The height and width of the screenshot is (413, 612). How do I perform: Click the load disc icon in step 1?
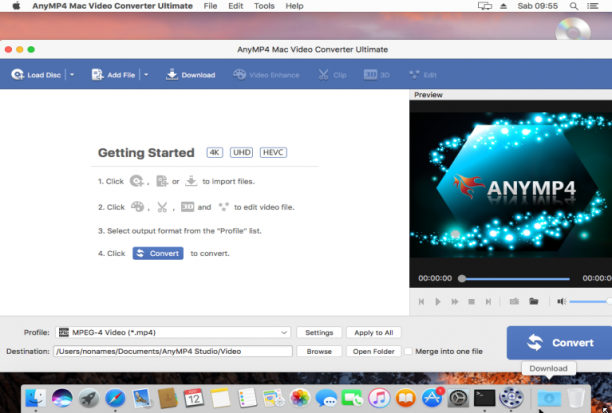(x=137, y=181)
